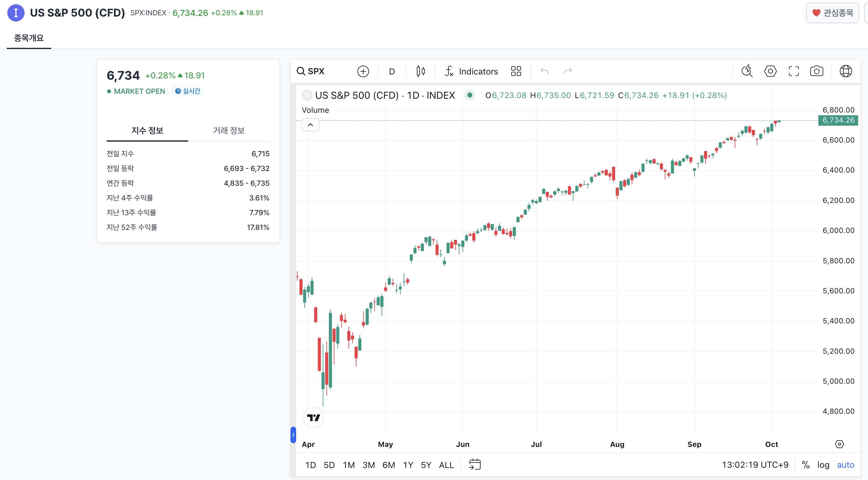Toggle log scale mode

(823, 465)
